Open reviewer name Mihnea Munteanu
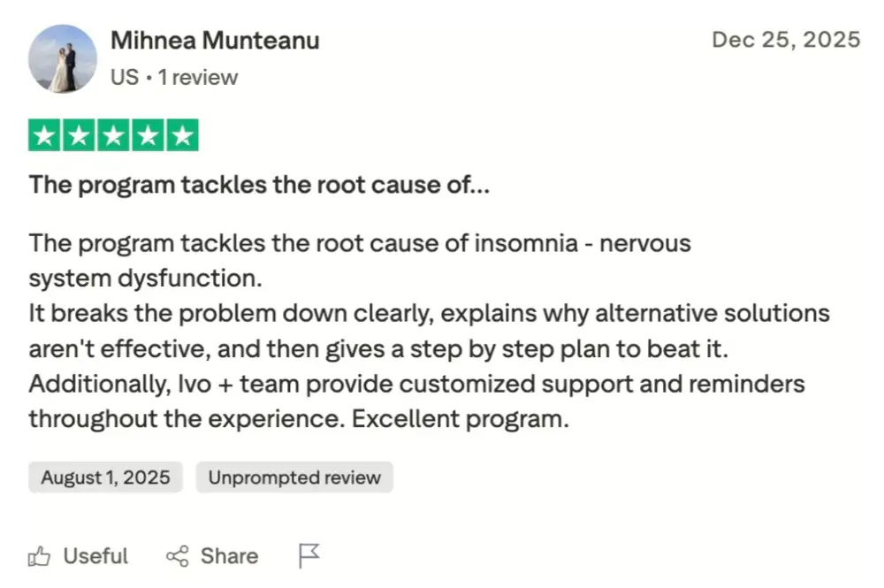Image resolution: width=884 pixels, height=588 pixels. (x=215, y=41)
